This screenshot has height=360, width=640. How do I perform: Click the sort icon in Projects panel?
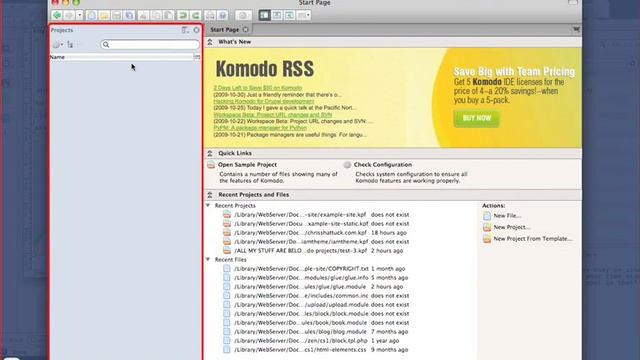pyautogui.click(x=70, y=44)
